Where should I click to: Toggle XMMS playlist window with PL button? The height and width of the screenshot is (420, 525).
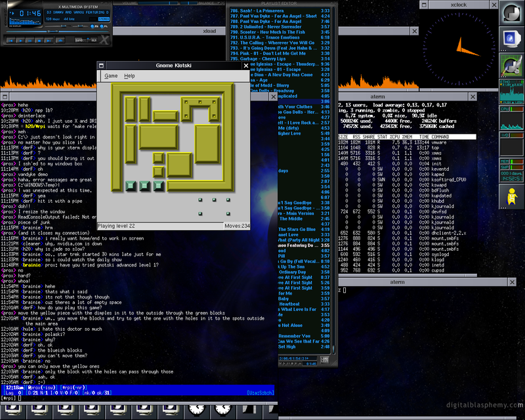[103, 26]
